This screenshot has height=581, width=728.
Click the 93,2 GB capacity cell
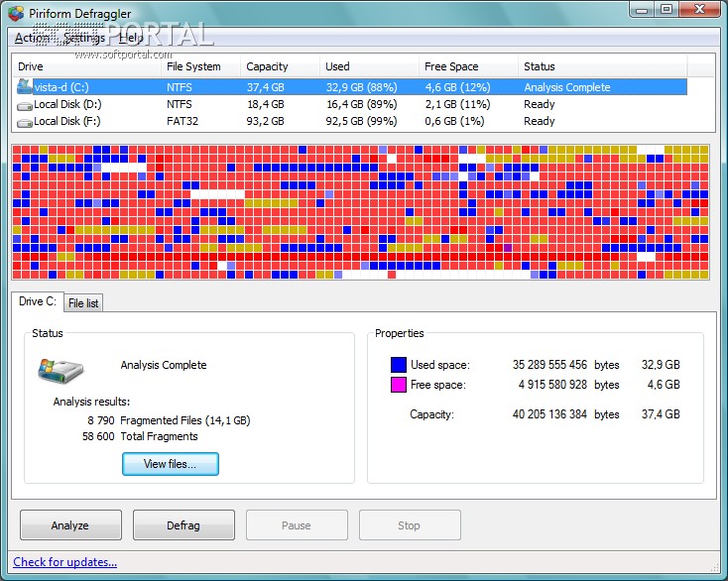[x=265, y=121]
